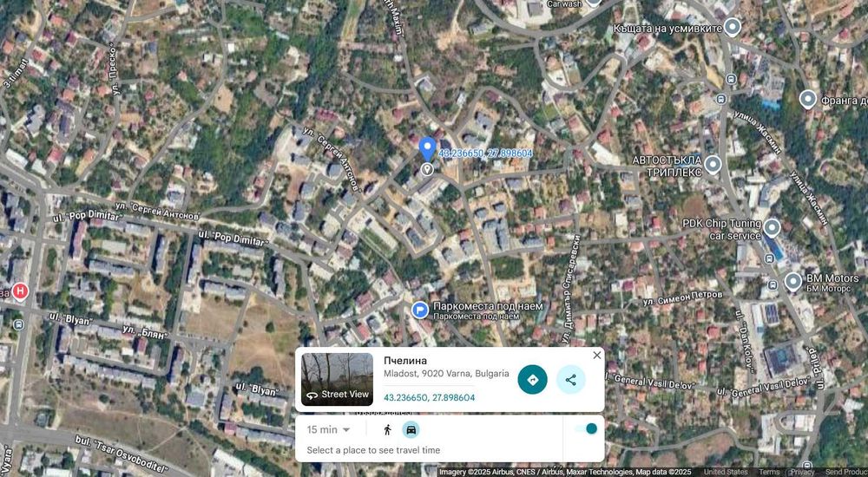Image resolution: width=868 pixels, height=477 pixels.
Task: Click the Imagery ©2025 Airbus attribution text
Action: [x=565, y=472]
